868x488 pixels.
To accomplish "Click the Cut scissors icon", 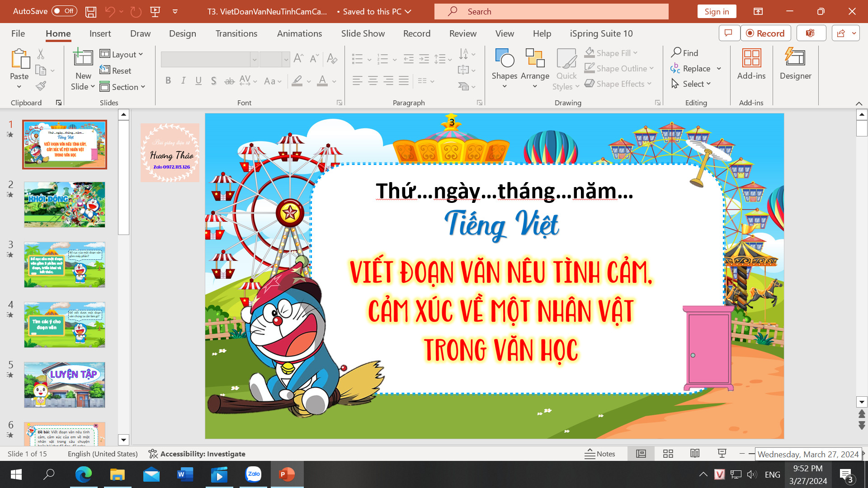I will 41,54.
